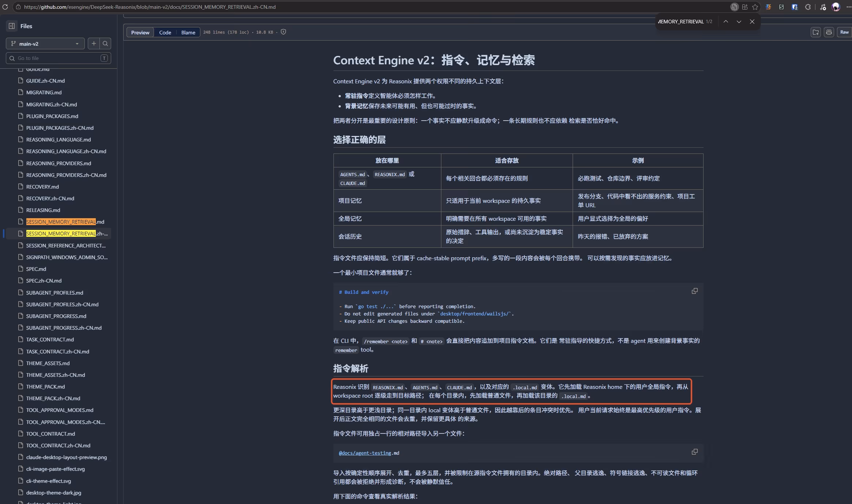
Task: Open the browser profile avatar
Action: click(836, 7)
